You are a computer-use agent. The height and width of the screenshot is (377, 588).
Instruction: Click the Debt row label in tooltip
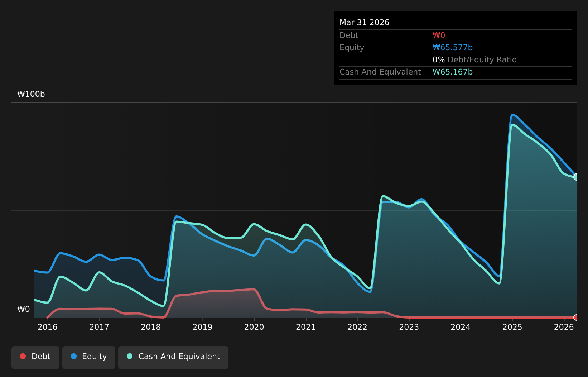point(349,35)
